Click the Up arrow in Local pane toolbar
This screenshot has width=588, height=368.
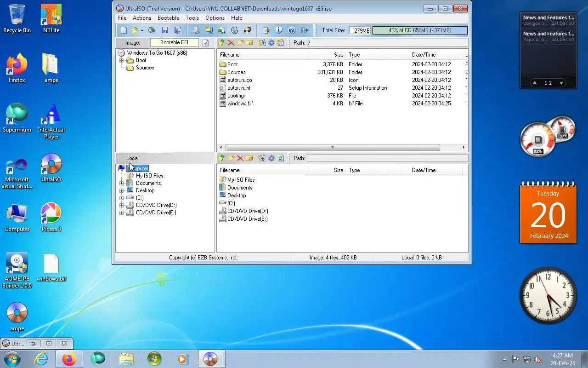pos(222,158)
